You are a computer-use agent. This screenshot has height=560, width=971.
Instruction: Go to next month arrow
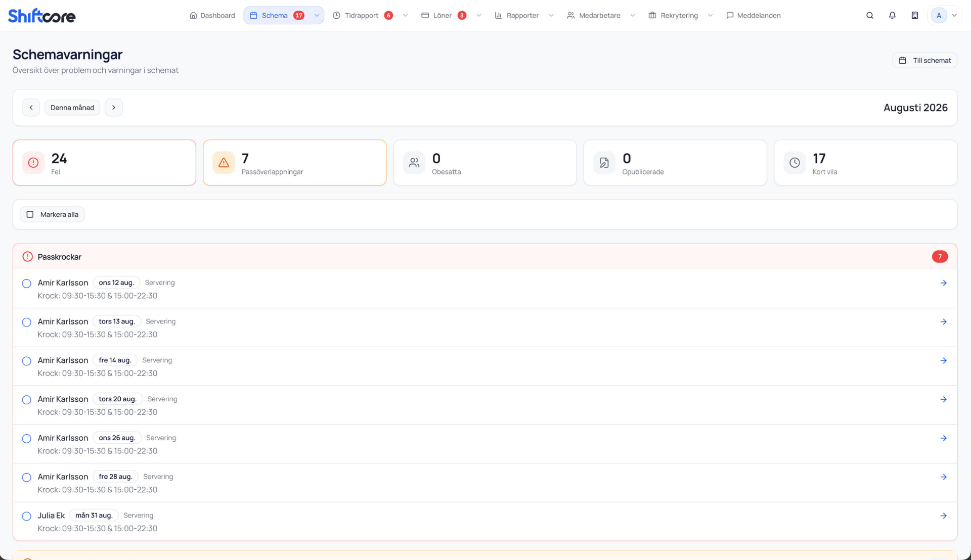(x=114, y=108)
